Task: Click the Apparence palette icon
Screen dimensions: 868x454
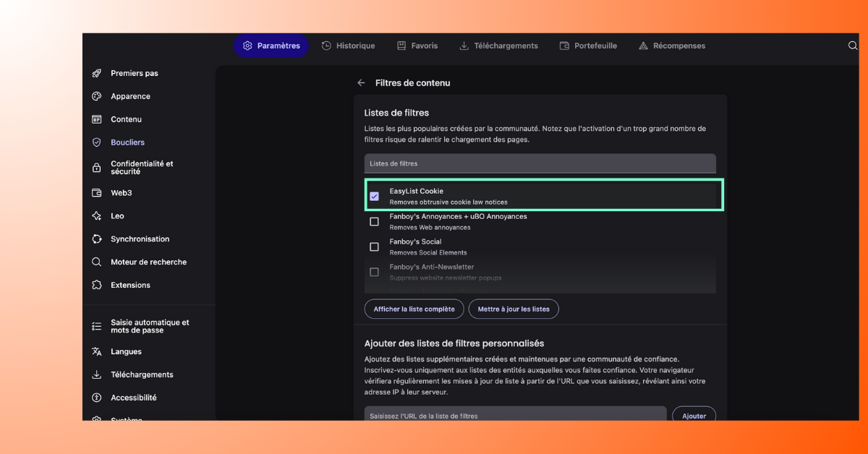Action: (96, 96)
